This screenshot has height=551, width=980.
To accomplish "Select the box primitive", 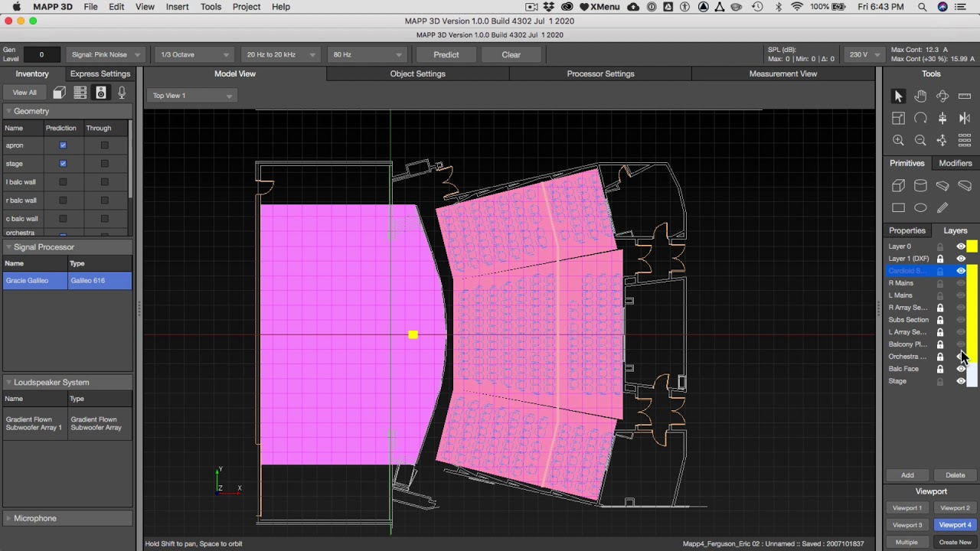I will click(898, 185).
